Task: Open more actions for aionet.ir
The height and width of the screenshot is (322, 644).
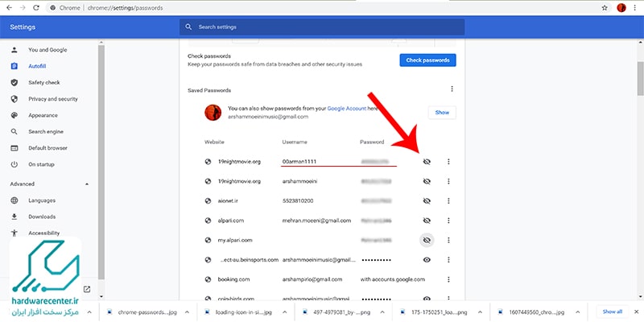Action: 448,200
